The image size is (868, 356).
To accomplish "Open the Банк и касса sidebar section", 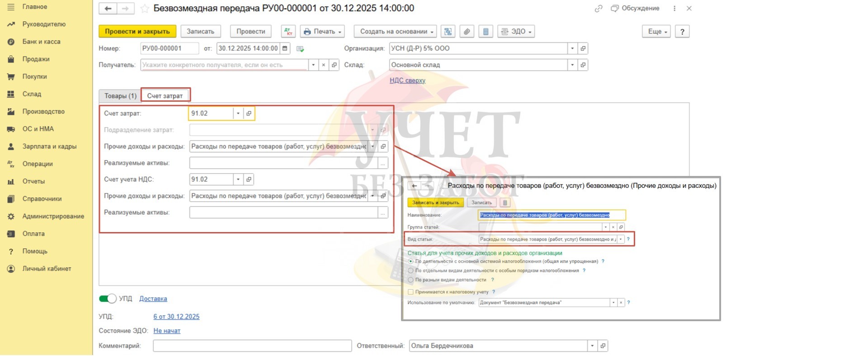I will 42,42.
